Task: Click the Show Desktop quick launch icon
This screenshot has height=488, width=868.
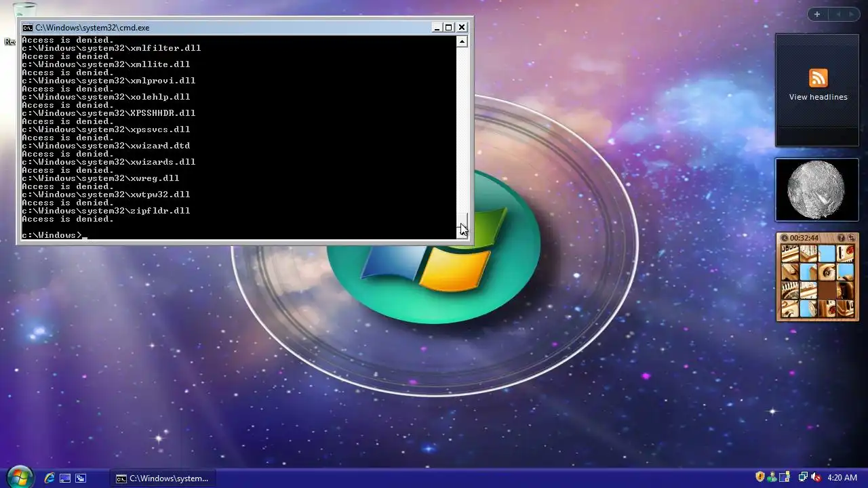Action: tap(65, 478)
